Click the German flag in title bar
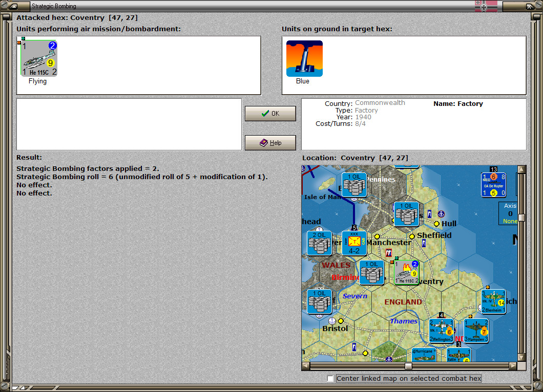543x392 pixels. coord(486,6)
